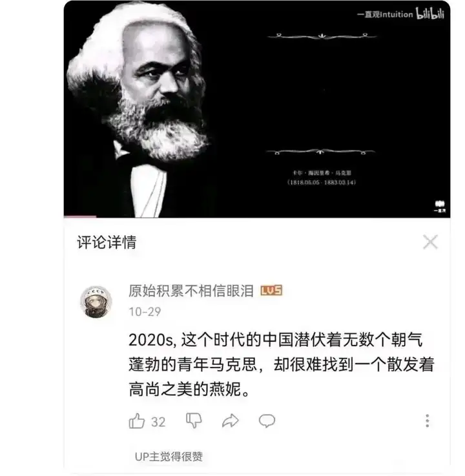Viewport: 465px width, 476px height.
Task: Close the 评论详情 panel with X
Action: click(x=430, y=242)
